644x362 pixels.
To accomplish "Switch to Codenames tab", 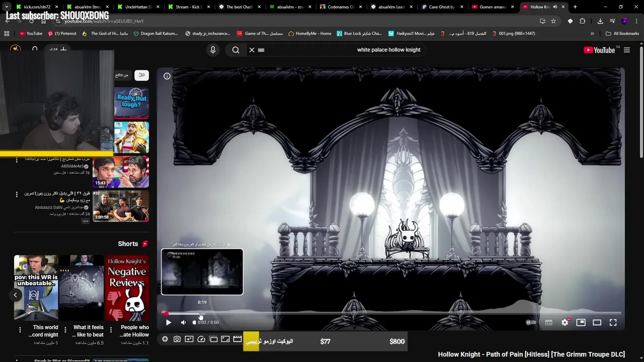I will 341,7.
